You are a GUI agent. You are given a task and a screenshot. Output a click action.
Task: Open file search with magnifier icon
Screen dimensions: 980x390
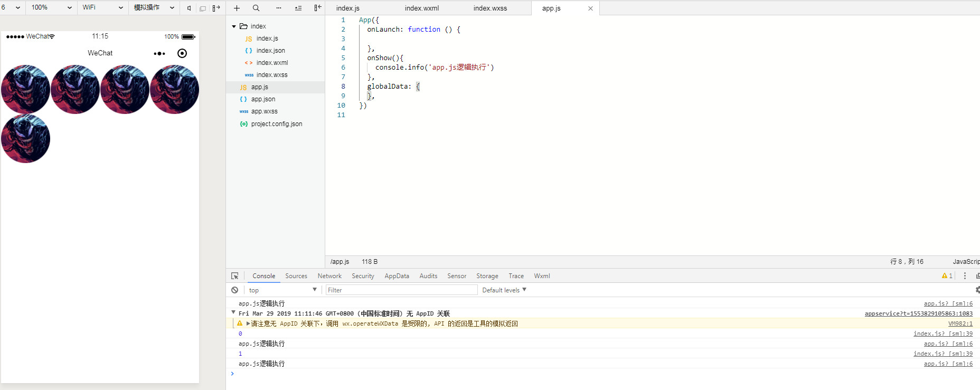(256, 8)
